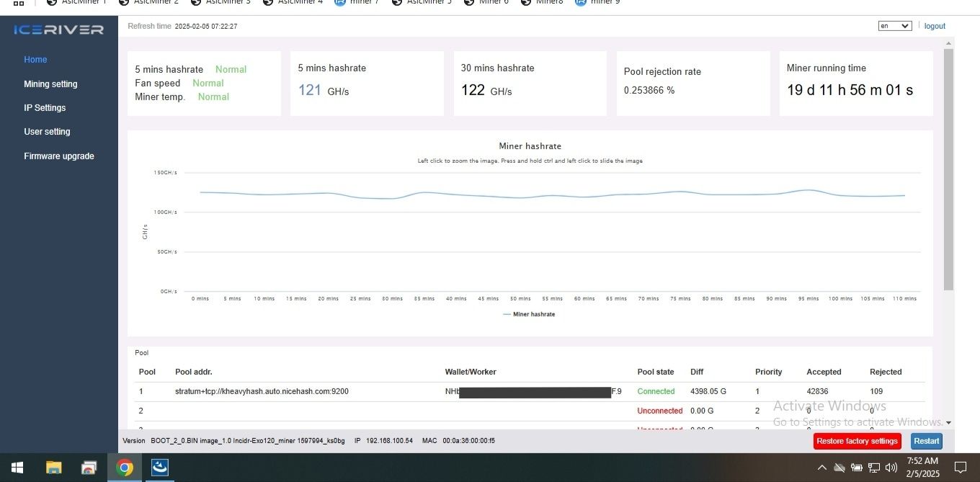Screen dimensions: 980x482
Task: Click the 5 mins hashrate Normal status
Action: [x=231, y=69]
